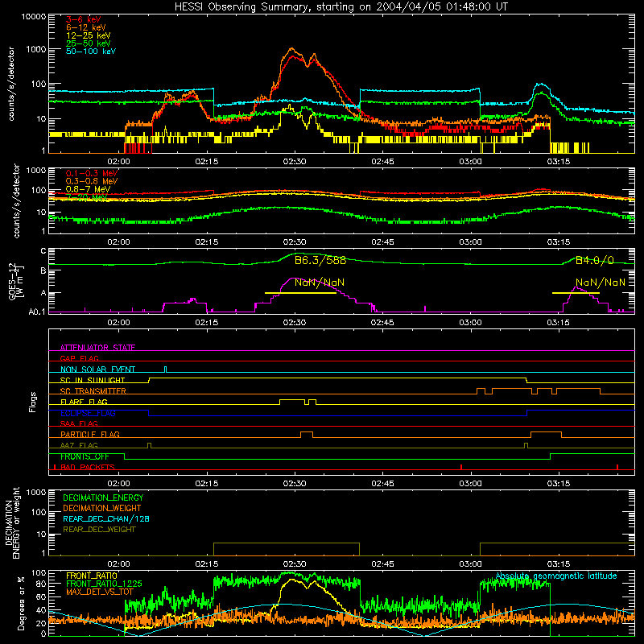644x644 pixels.
Task: Click the yellow "12-25 keV" legend label
Action: coord(89,35)
